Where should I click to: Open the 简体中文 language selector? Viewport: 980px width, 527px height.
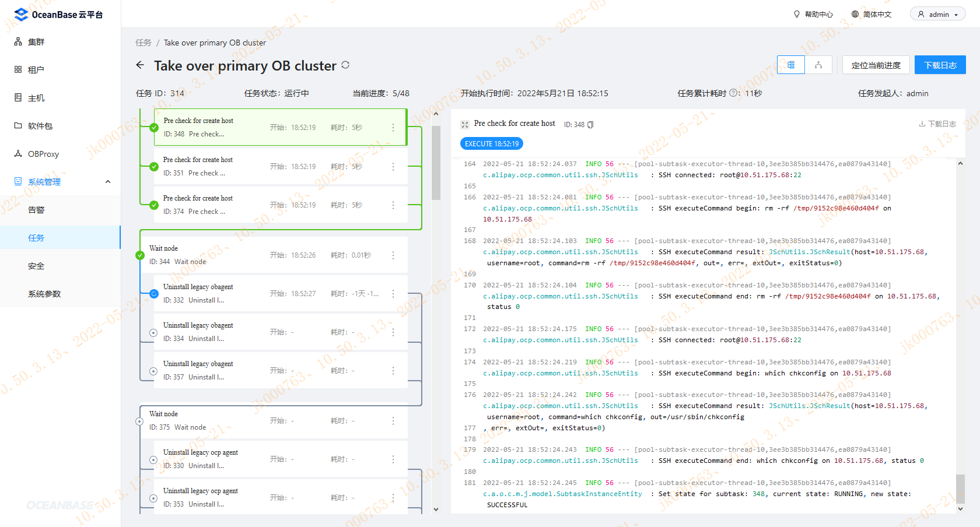coord(871,15)
